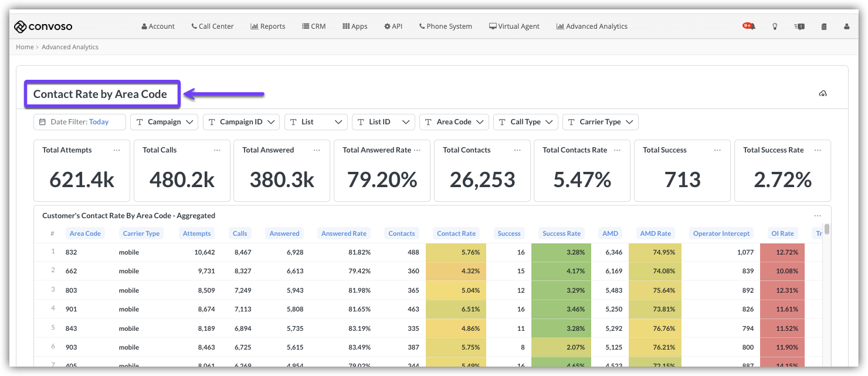This screenshot has height=376, width=868.
Task: Open options menu on Total Contacts card
Action: coord(517,150)
